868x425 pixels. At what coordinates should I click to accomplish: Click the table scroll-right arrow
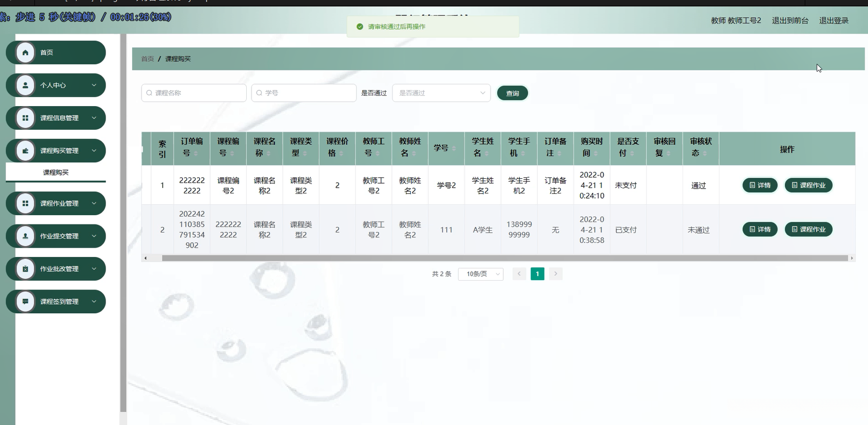point(852,258)
